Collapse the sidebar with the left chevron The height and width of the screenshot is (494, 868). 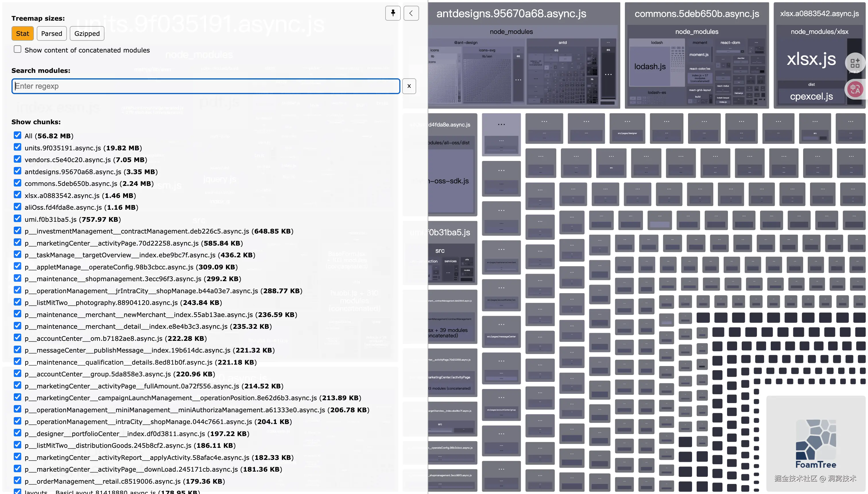coord(411,13)
